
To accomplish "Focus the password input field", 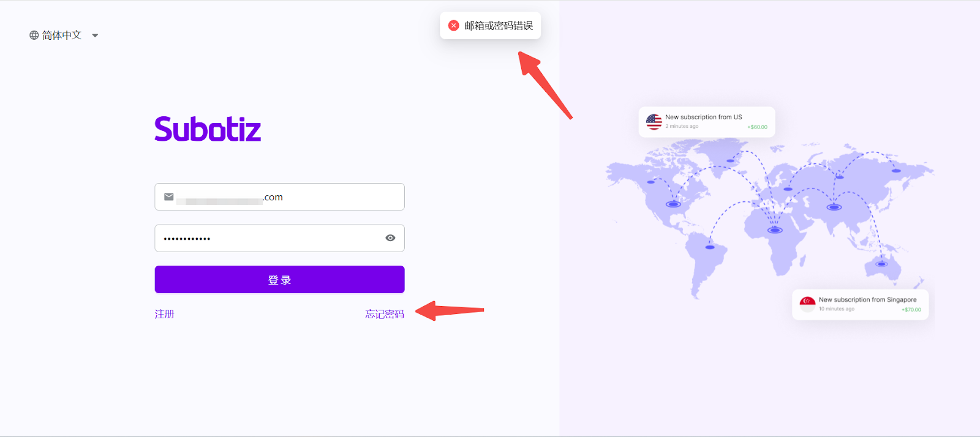I will [x=269, y=238].
